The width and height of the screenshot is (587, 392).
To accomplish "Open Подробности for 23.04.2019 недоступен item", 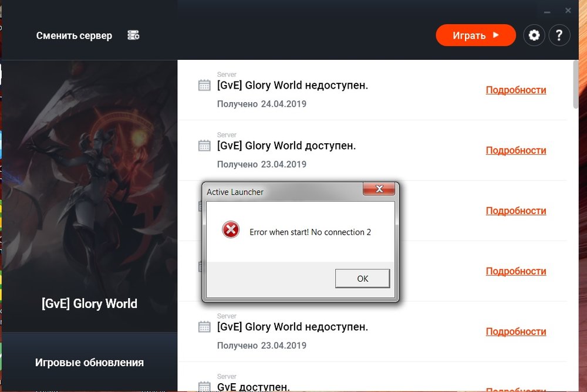I will point(515,332).
